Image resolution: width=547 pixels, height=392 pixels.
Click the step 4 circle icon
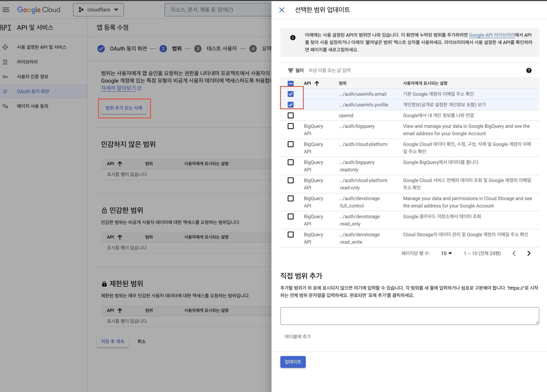point(253,49)
